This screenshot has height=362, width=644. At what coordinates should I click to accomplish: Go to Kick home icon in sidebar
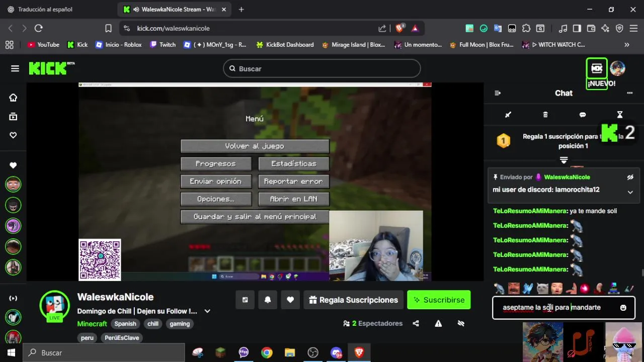(13, 98)
